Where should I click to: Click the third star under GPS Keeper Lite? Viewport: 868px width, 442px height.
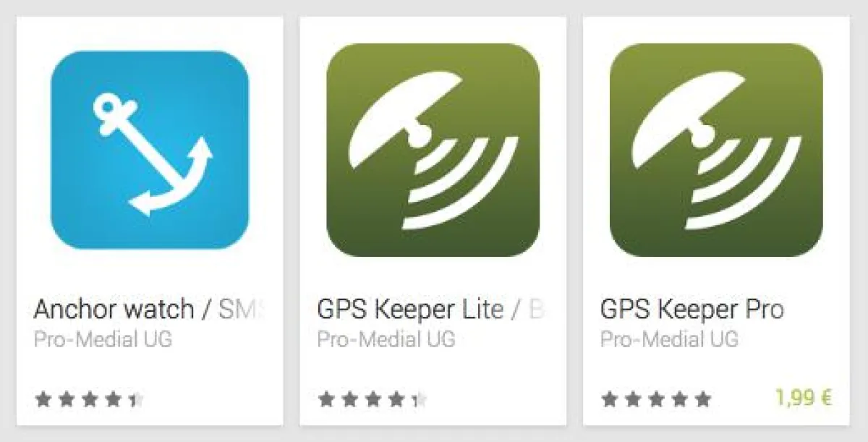pos(373,399)
